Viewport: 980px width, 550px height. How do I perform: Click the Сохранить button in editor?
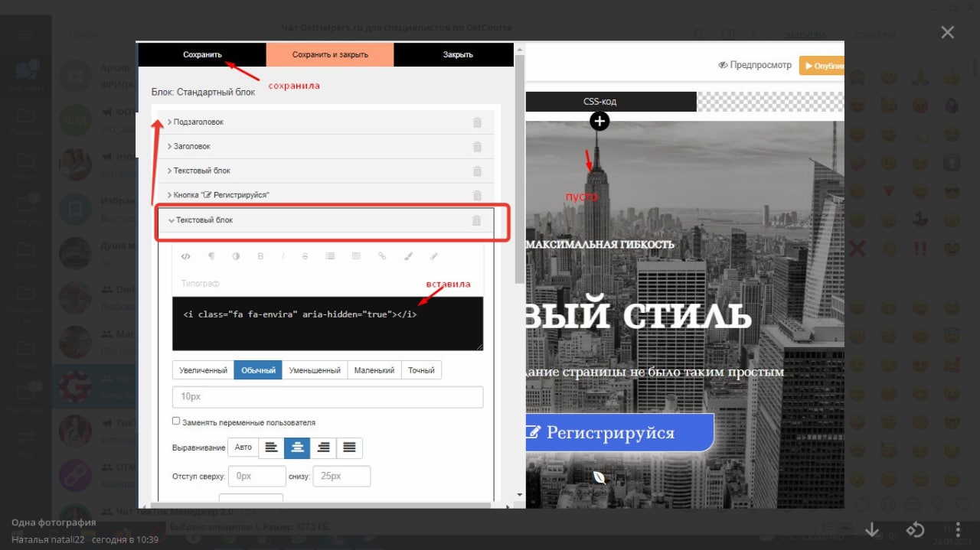(x=202, y=54)
